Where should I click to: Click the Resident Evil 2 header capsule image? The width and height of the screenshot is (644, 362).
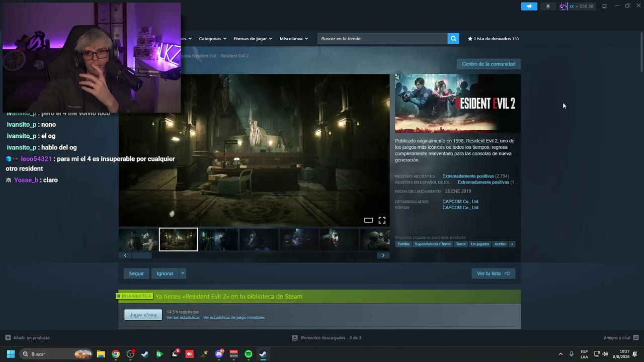click(458, 103)
